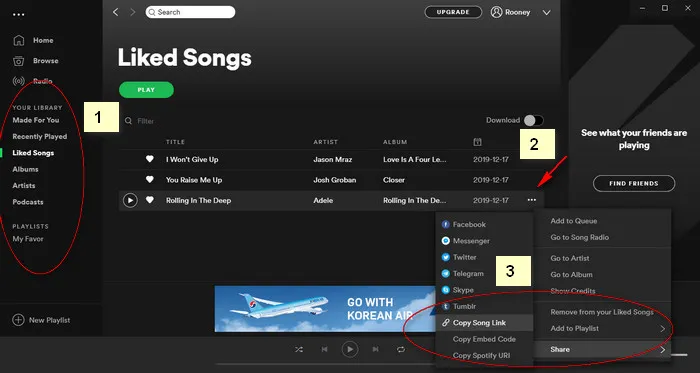The height and width of the screenshot is (373, 700).
Task: Toggle shuffle playback
Action: pos(299,349)
